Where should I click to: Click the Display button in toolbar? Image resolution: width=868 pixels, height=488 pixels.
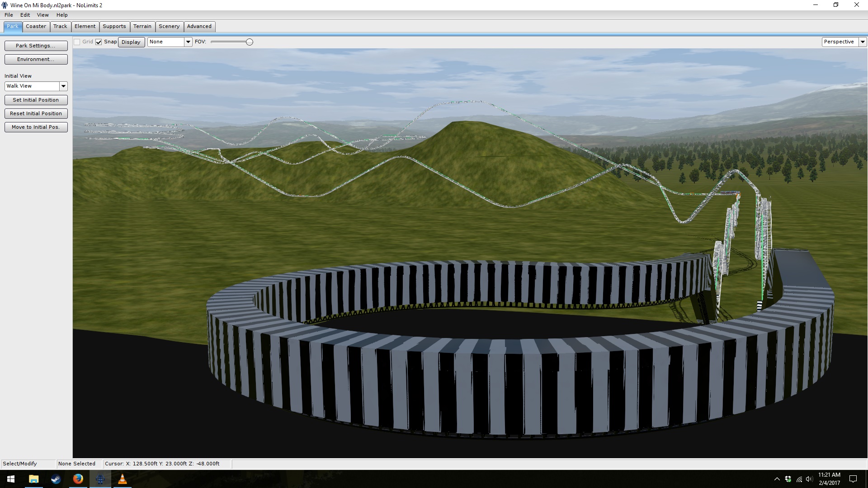coord(131,42)
